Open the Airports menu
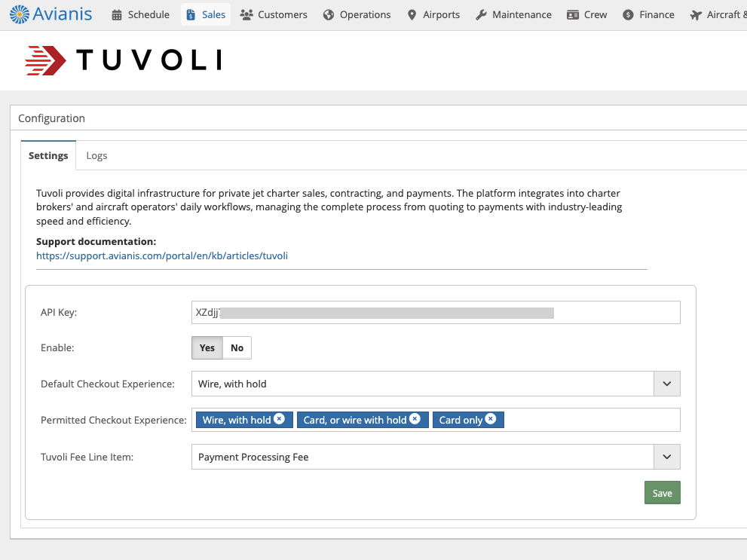Screen dimensions: 747x560 (434, 15)
